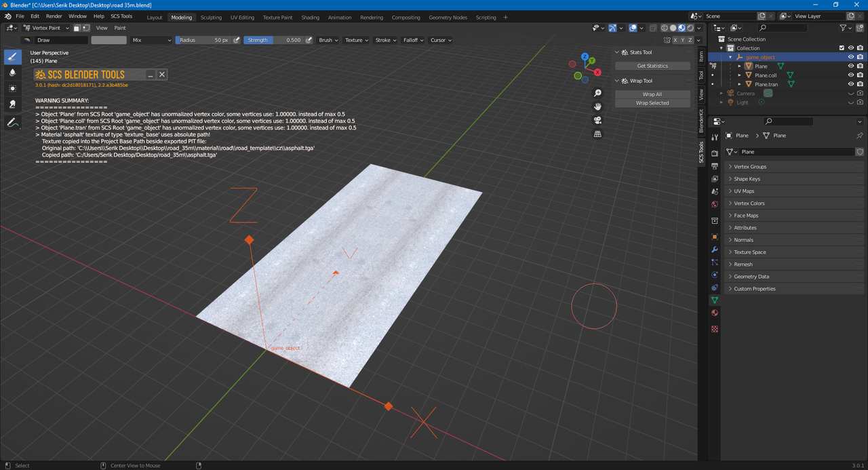The width and height of the screenshot is (868, 470).
Task: Expand the Plane item in Outliner
Action: pos(740,66)
